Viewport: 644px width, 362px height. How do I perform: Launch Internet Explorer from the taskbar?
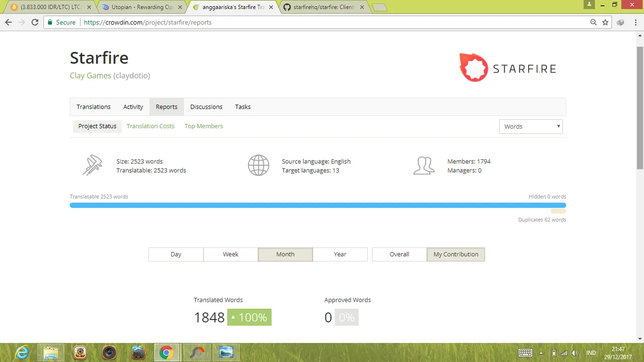click(22, 352)
